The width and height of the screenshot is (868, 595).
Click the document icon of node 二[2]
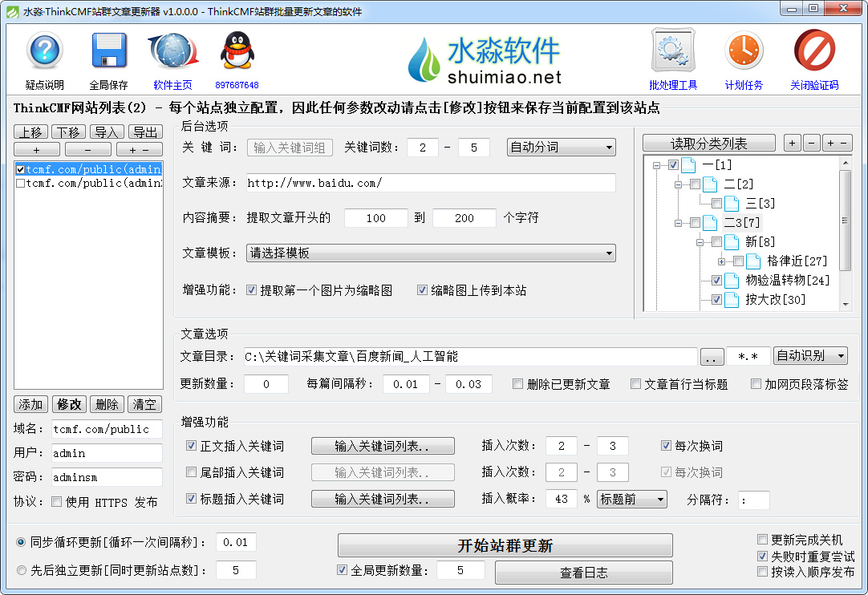[x=710, y=184]
